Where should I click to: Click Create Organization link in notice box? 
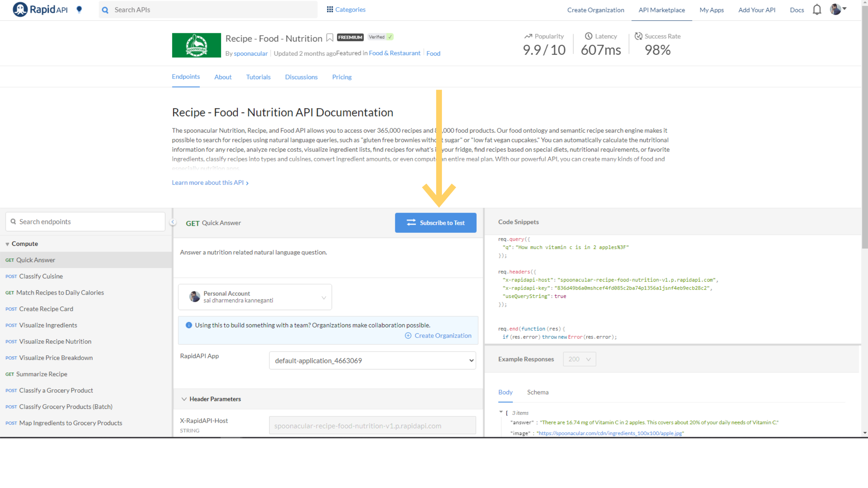(x=443, y=335)
